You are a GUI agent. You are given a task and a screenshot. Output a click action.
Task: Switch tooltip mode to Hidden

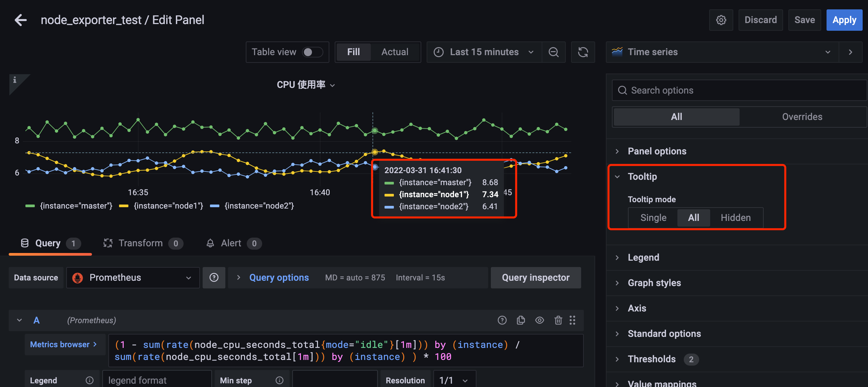[x=736, y=218]
